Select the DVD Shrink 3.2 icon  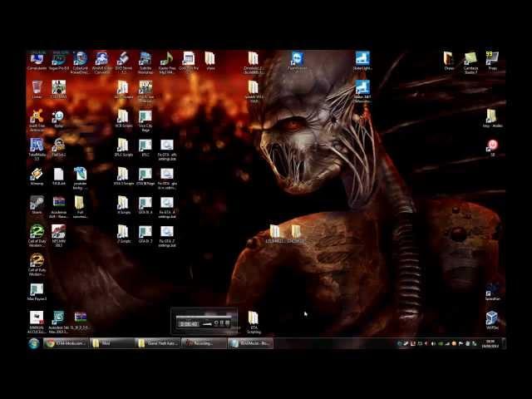(124, 62)
